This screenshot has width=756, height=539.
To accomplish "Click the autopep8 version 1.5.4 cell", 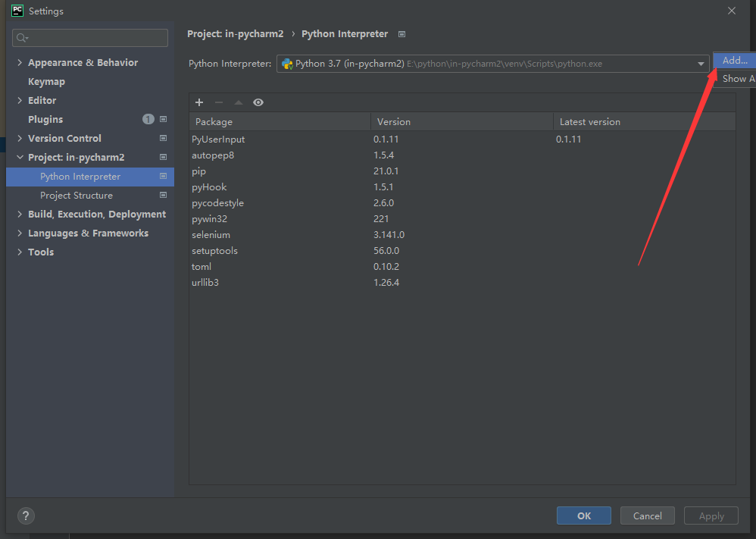I will point(384,155).
